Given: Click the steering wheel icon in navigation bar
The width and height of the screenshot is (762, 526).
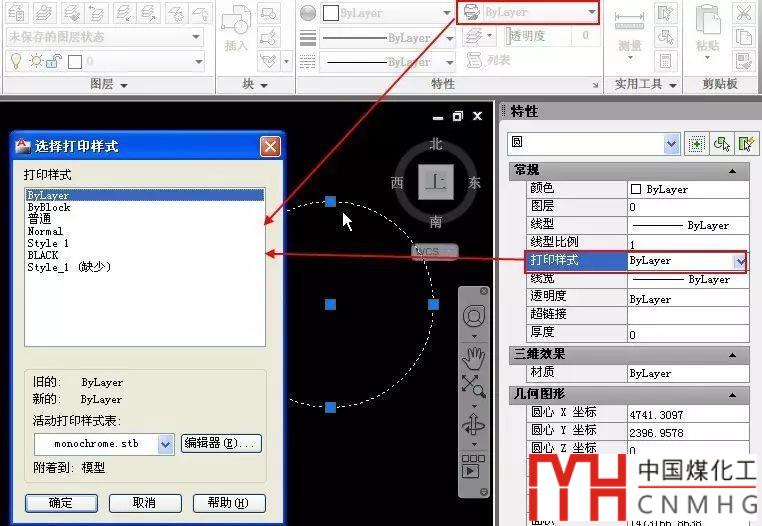Looking at the screenshot, I should pos(474,316).
